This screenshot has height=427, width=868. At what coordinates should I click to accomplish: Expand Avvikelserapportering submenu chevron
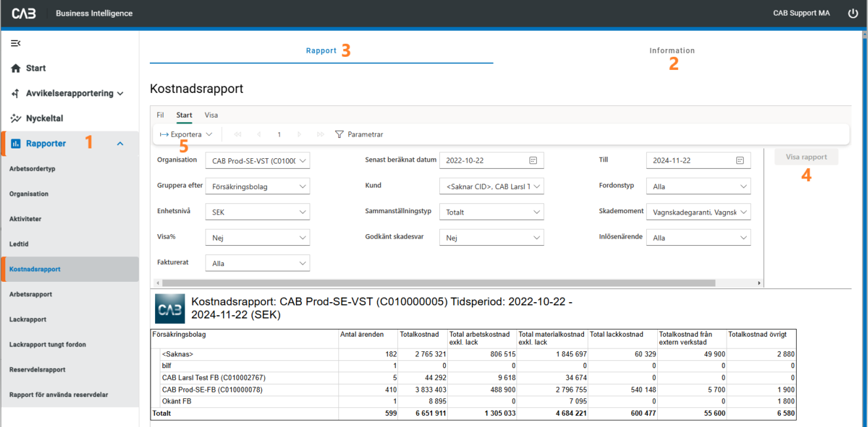point(120,94)
